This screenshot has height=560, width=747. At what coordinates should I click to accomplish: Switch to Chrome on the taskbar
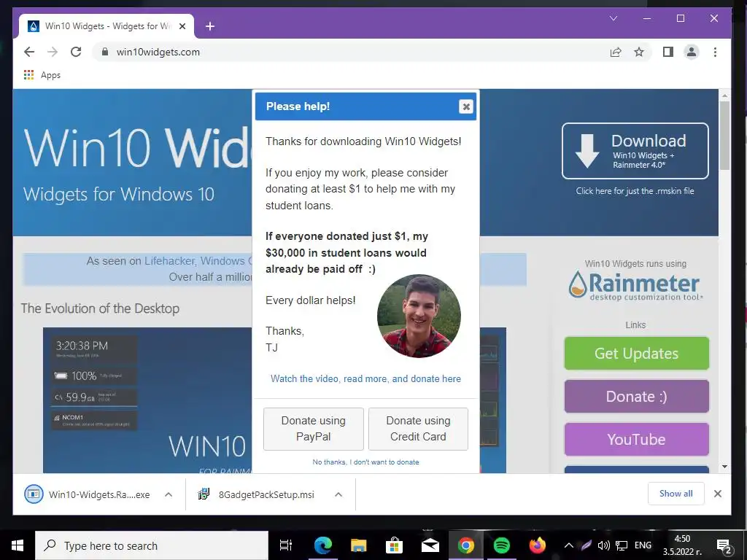coord(466,545)
